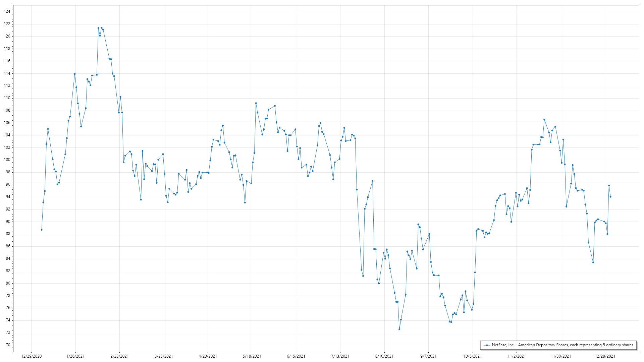The width and height of the screenshot is (644, 362).
Task: Click the 11/30/2021 x-axis date label
Action: 561,356
